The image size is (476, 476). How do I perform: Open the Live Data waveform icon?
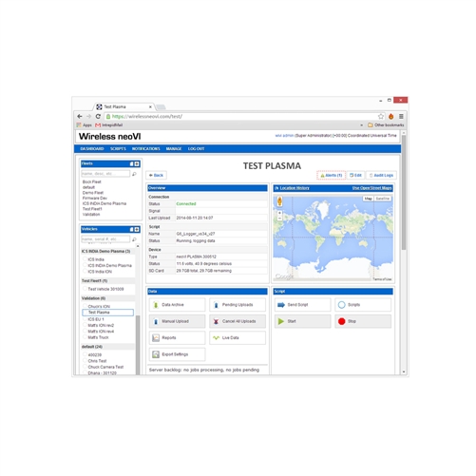point(216,337)
